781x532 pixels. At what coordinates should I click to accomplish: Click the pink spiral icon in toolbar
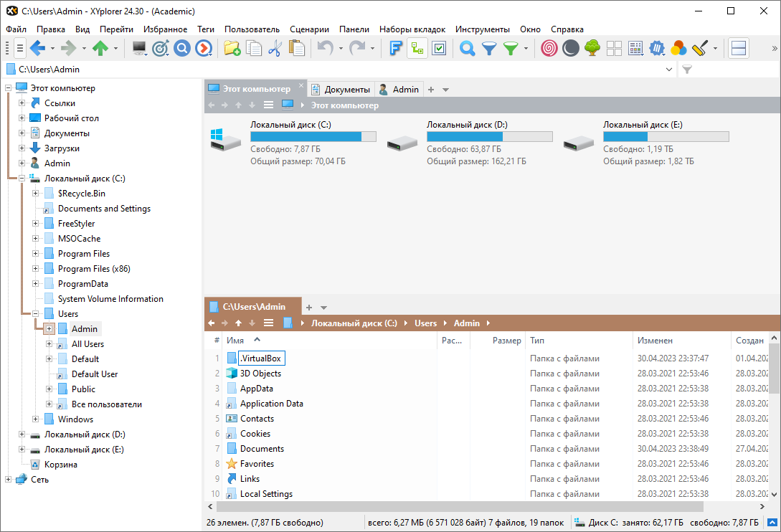coord(549,49)
